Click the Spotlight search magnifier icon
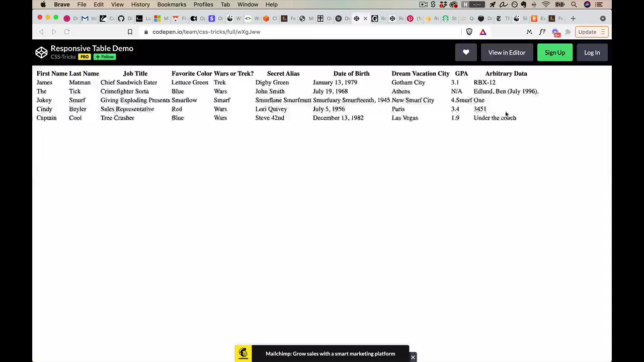 pos(574,5)
